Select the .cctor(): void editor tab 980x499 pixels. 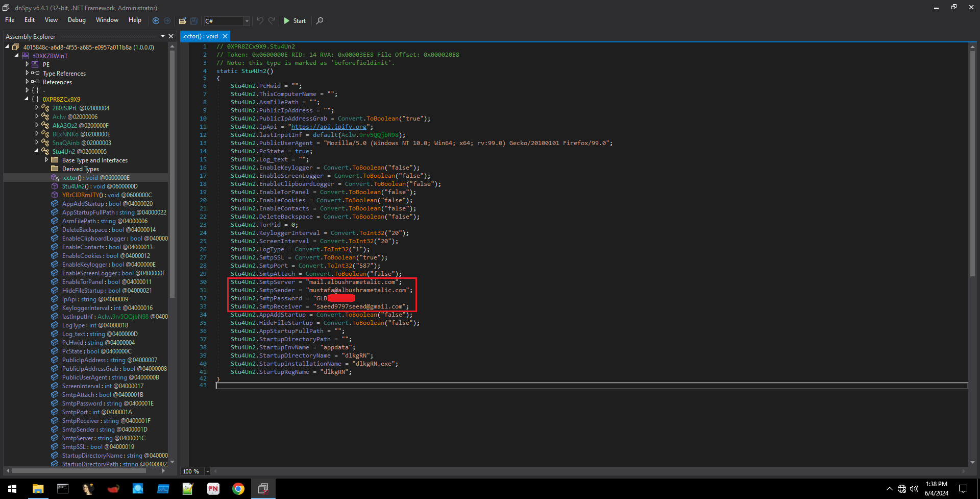(x=199, y=36)
